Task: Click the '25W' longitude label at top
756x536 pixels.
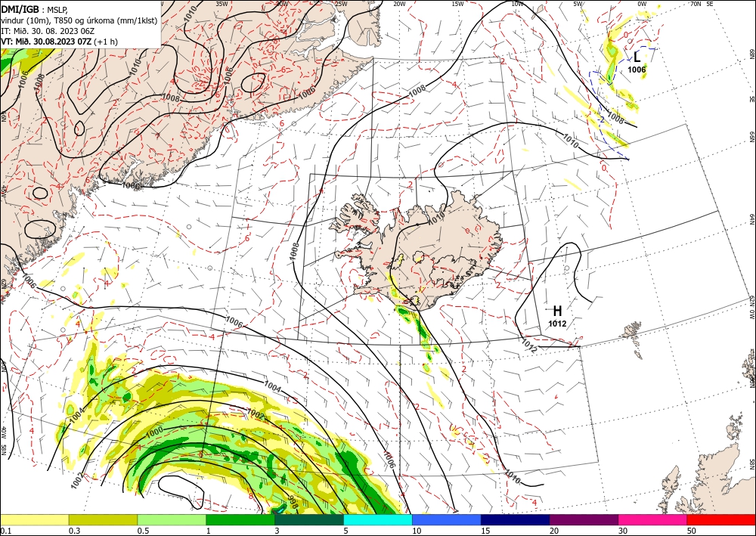Action: [341, 4]
